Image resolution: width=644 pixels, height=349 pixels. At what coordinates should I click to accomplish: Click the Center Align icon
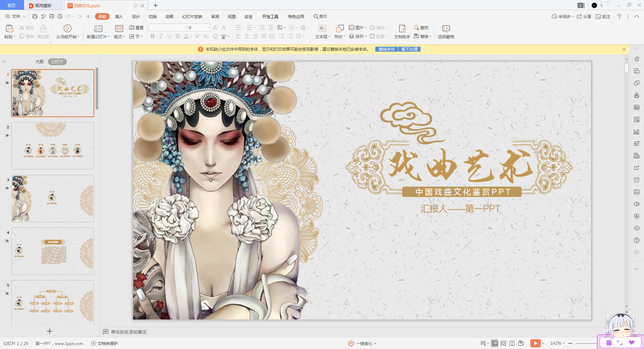click(247, 36)
